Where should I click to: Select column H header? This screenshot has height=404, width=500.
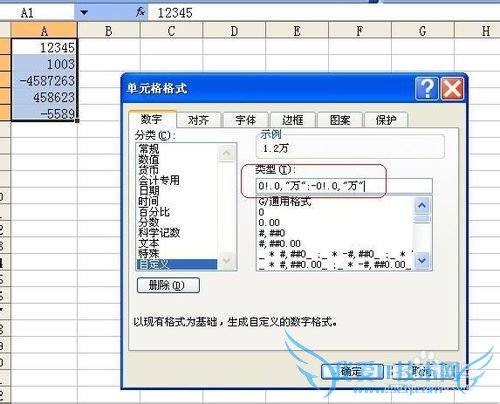[x=478, y=31]
